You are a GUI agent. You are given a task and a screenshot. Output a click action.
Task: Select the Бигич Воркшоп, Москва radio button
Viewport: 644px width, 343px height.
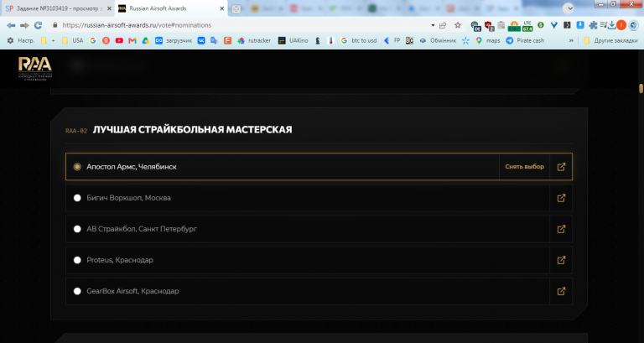(77, 198)
